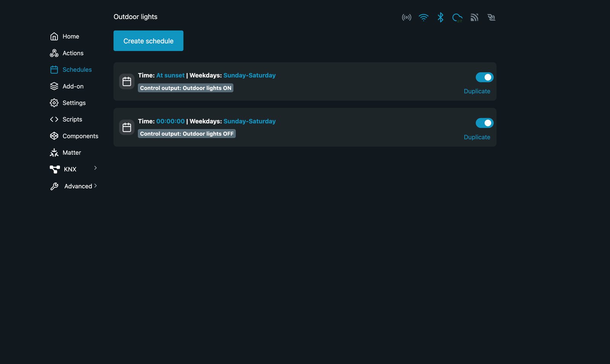The height and width of the screenshot is (364, 610).
Task: Click calendar icon of 00:00:00 schedule
Action: (x=127, y=127)
